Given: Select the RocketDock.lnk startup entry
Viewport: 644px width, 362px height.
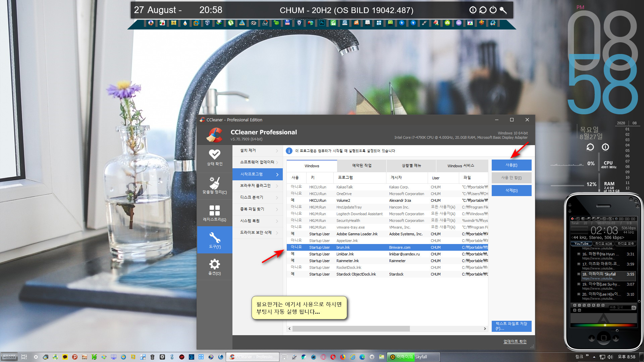Looking at the screenshot, I should [387, 267].
